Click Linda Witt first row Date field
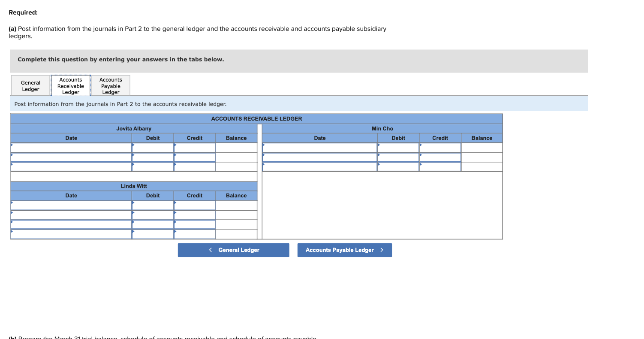Image resolution: width=644 pixels, height=339 pixels. coord(71,205)
